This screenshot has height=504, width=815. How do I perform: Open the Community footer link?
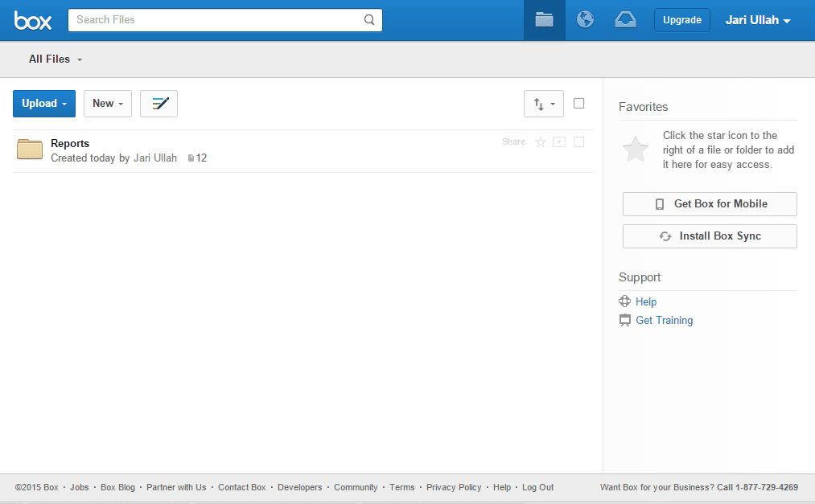pyautogui.click(x=356, y=487)
